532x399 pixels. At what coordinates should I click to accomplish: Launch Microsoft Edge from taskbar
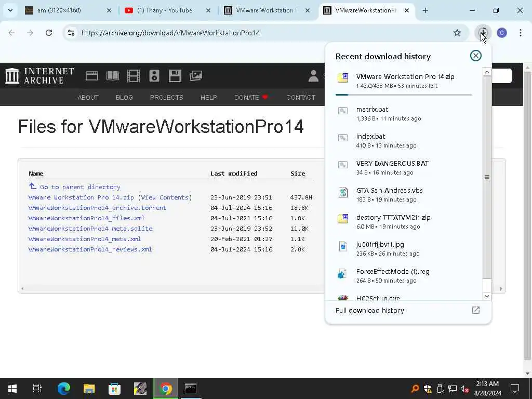pos(63,389)
